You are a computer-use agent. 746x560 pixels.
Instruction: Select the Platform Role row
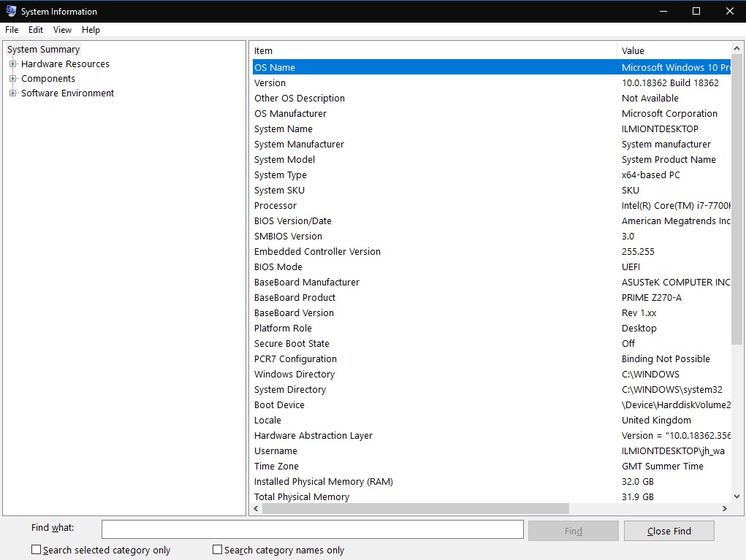tap(492, 328)
